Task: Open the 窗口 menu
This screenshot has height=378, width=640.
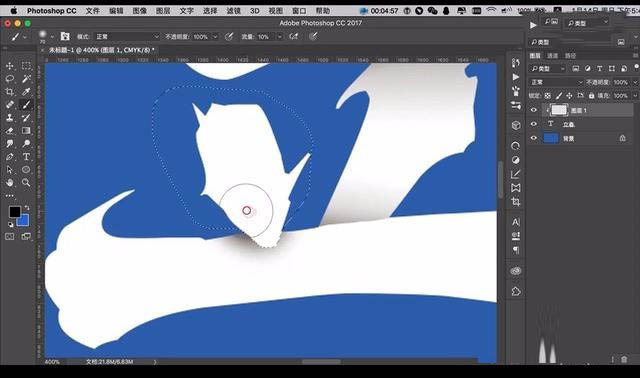Action: pyautogui.click(x=299, y=11)
